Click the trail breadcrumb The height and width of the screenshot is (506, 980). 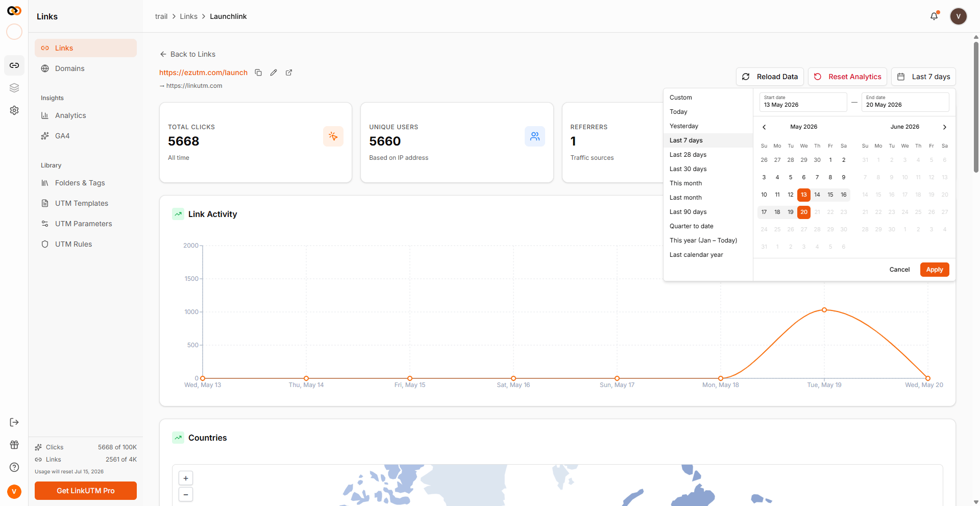click(161, 16)
